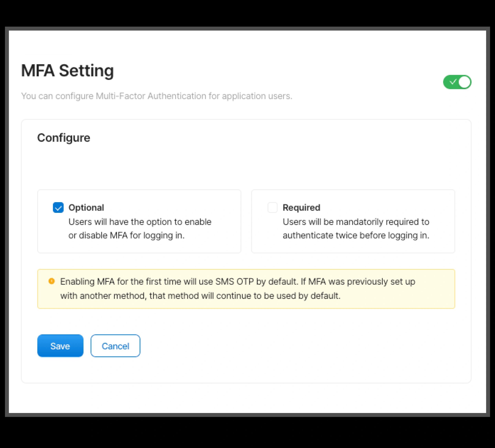Select the bold "Required" label text
Viewport: 495px width, 448px height.
click(x=301, y=207)
